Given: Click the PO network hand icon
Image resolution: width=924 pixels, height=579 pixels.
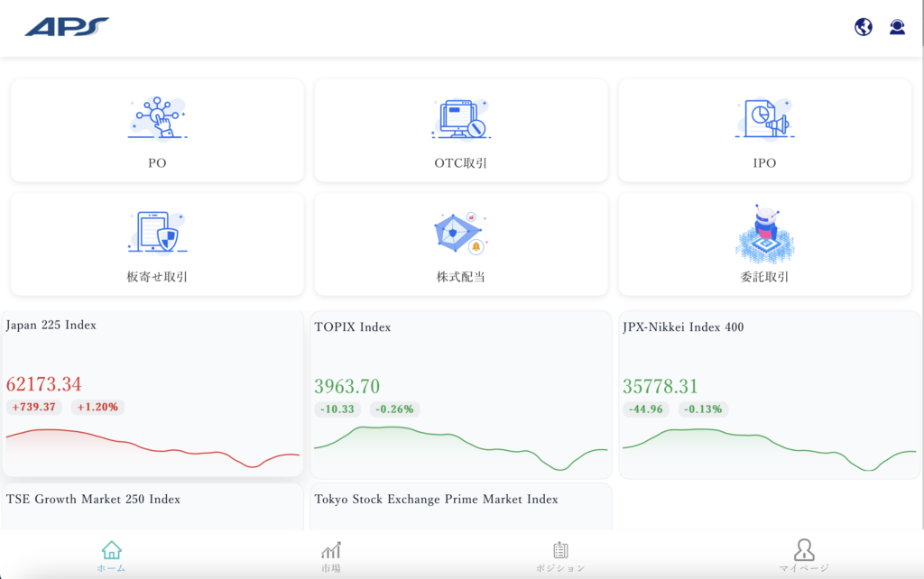Looking at the screenshot, I should point(157,118).
